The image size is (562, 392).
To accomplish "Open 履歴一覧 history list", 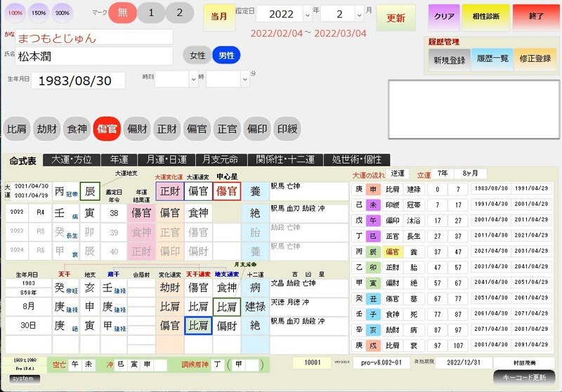I will point(492,59).
